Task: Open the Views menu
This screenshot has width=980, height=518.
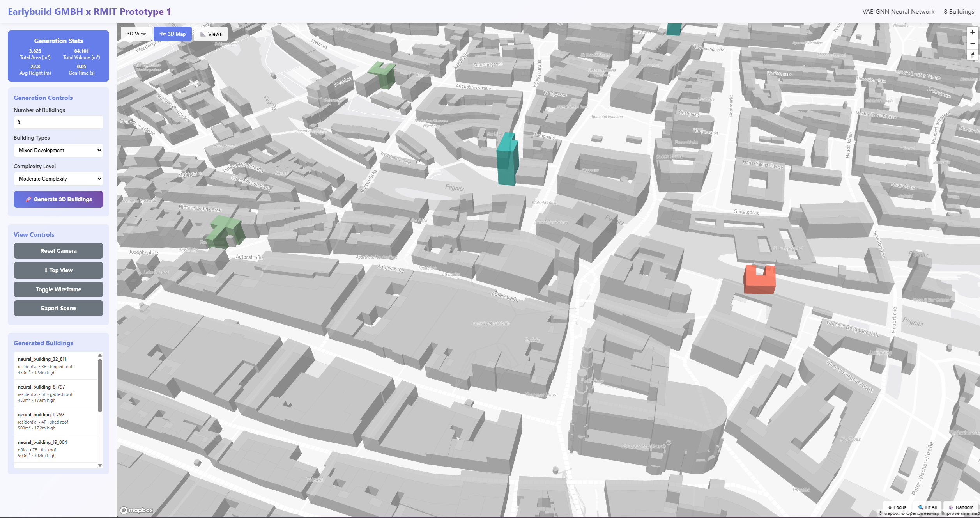Action: 211,34
